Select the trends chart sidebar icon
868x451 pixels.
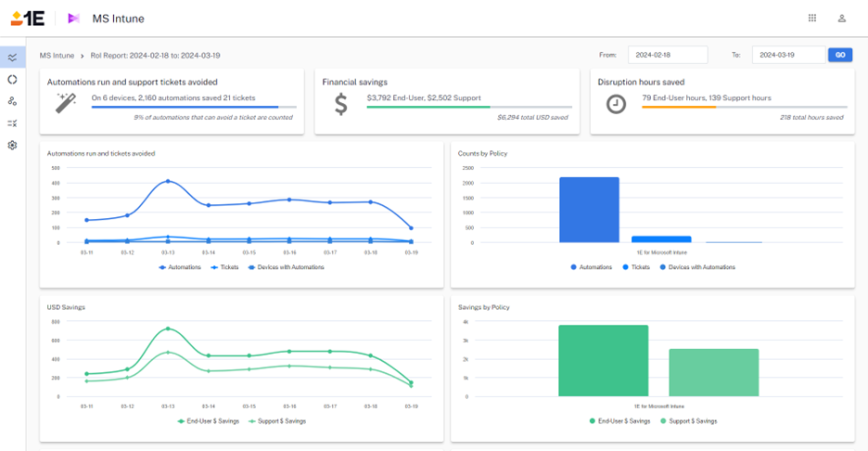[x=12, y=57]
